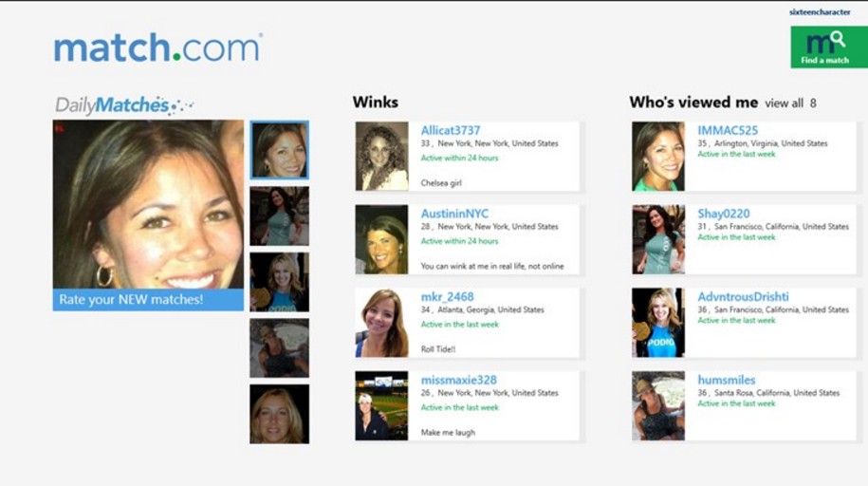Click the 'Roll Tide!!' tagline
The height and width of the screenshot is (486, 868).
coord(438,349)
